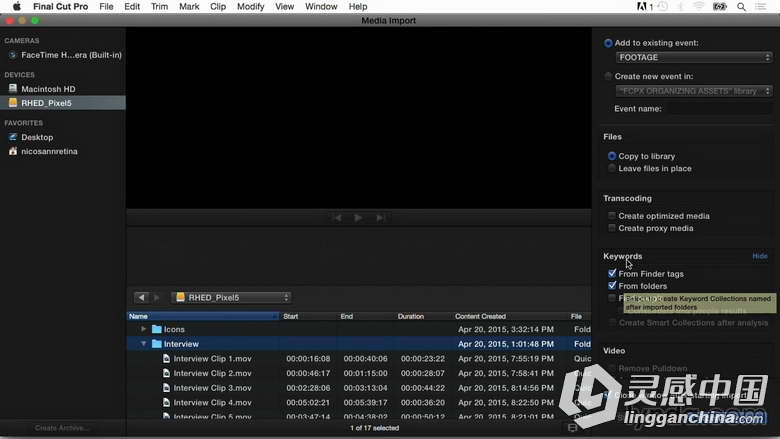
Task: Open FOOTAGE event dropdown
Action: coord(693,58)
